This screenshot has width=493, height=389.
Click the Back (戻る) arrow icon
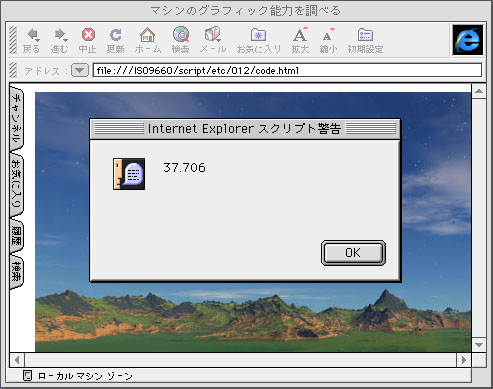[33, 34]
